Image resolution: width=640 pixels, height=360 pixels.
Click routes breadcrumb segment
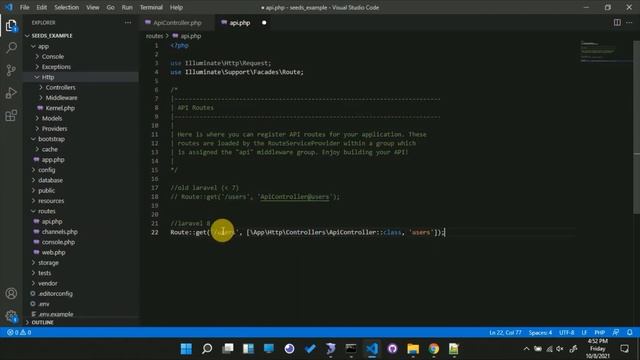154,36
